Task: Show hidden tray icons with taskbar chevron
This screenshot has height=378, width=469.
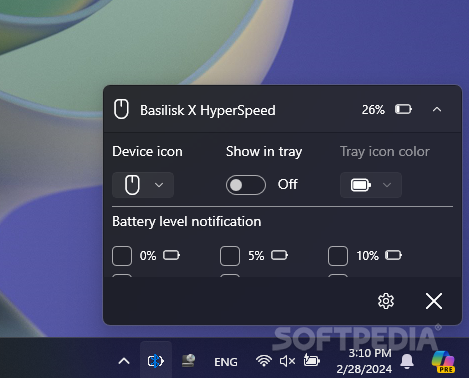Action: pos(124,361)
